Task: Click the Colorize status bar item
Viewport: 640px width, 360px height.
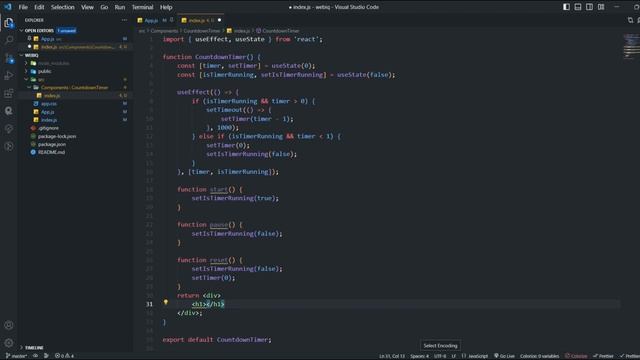Action: [576, 356]
